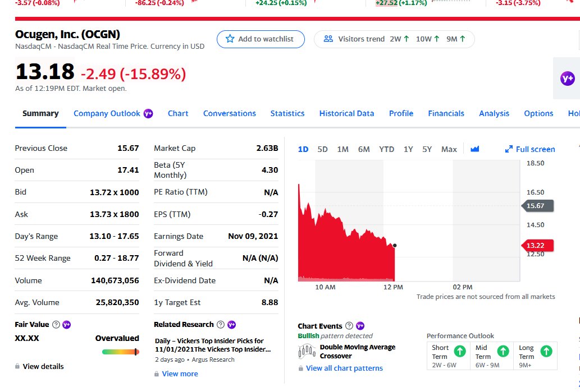
Task: Click the Earnings Date value Nov 09, 2021
Action: pyautogui.click(x=253, y=236)
